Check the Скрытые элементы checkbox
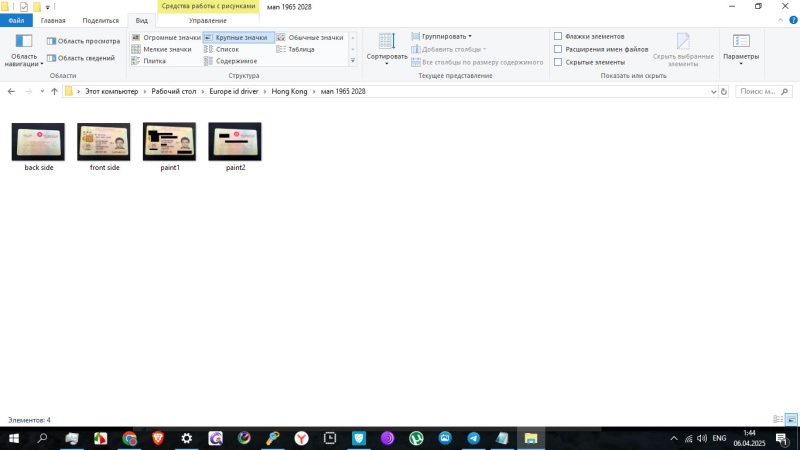Screen dimensions: 800x450 (558, 62)
